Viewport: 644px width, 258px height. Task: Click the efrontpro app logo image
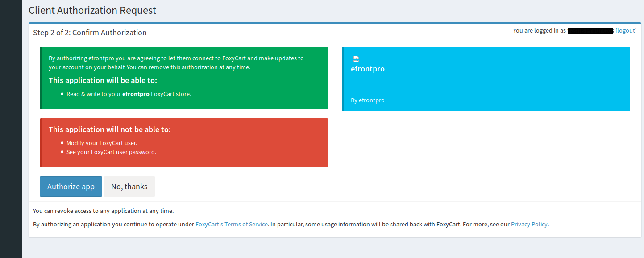pyautogui.click(x=356, y=58)
